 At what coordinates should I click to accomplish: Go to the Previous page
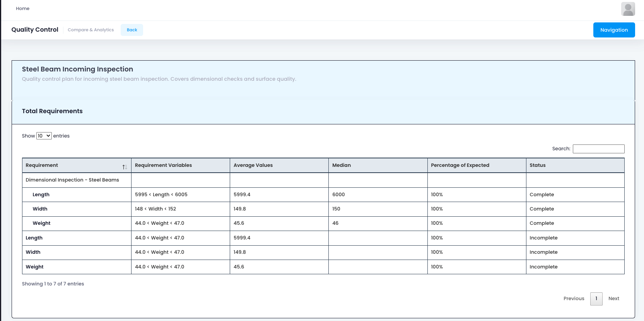click(574, 299)
